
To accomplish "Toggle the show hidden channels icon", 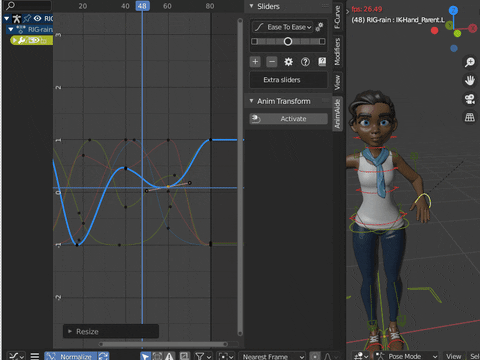I will coord(157,356).
